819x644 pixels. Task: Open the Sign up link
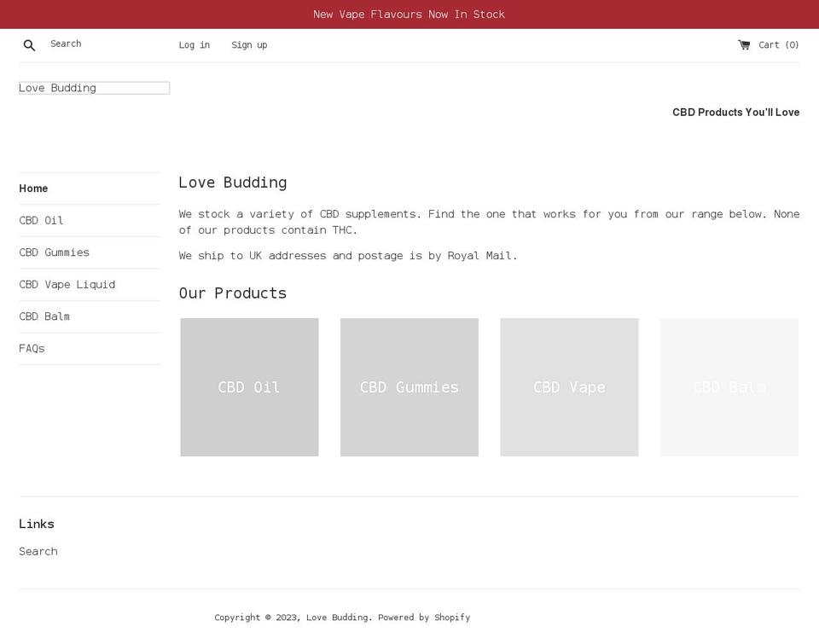tap(249, 45)
